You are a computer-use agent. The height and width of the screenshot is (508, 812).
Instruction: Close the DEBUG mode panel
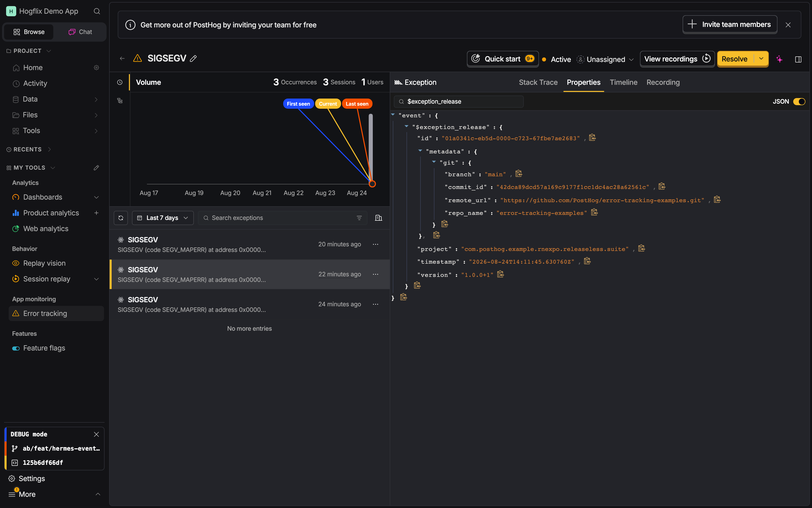pos(96,434)
